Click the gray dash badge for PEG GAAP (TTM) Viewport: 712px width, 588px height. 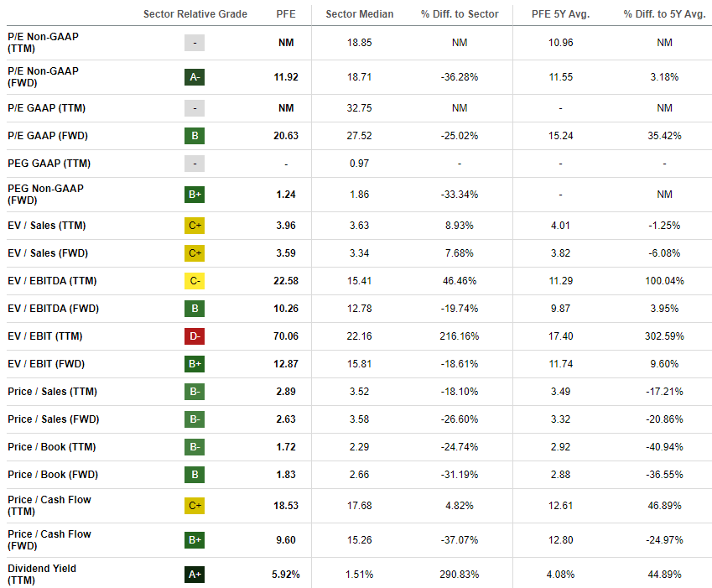click(x=195, y=164)
